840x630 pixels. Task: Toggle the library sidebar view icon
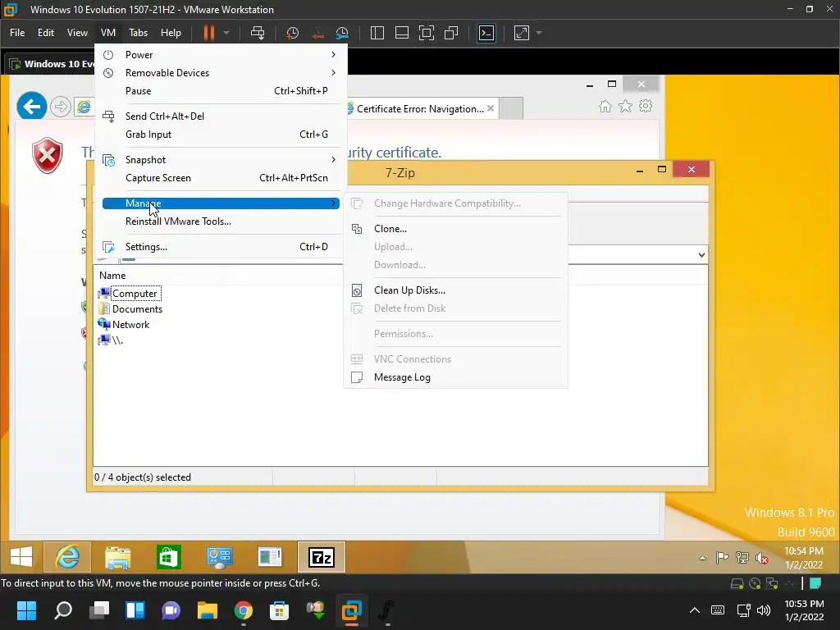point(377,33)
